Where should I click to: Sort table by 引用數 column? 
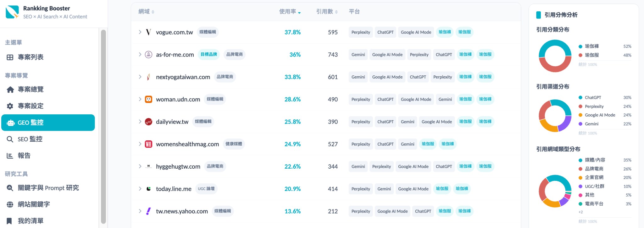click(x=327, y=12)
